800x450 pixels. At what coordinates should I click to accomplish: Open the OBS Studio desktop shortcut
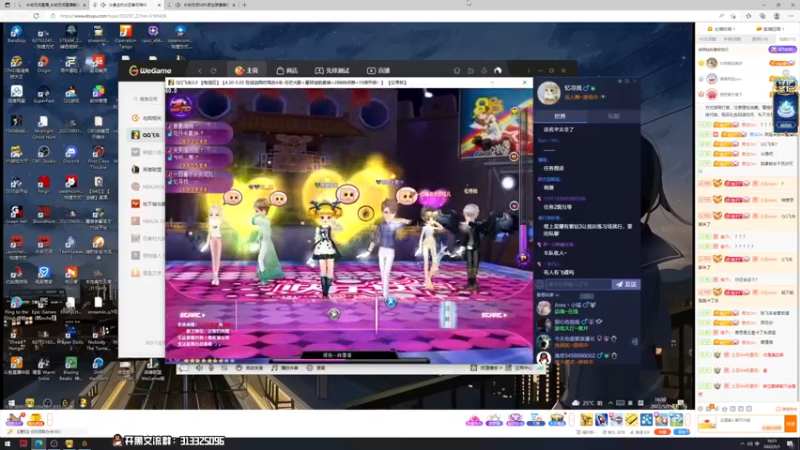(x=44, y=154)
